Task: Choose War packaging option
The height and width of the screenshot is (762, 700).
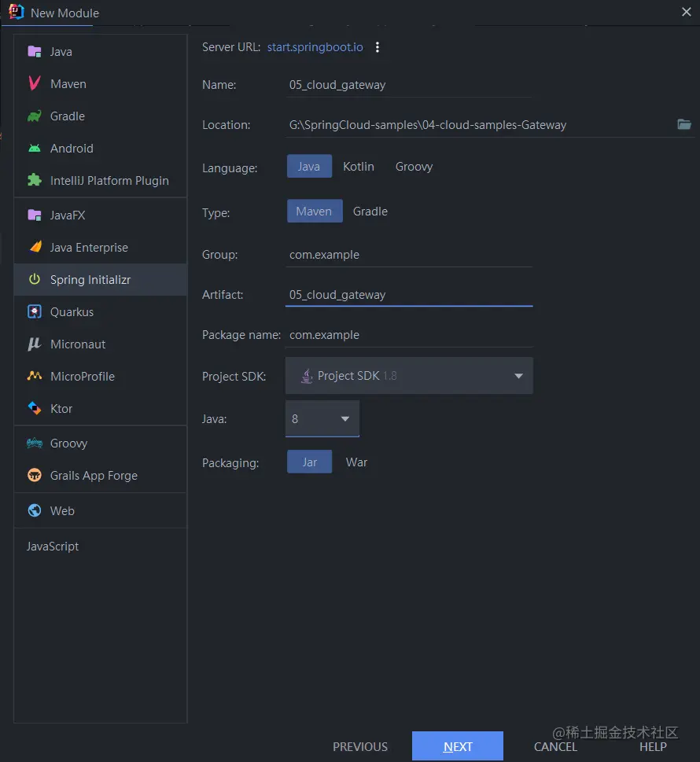Action: coord(356,462)
